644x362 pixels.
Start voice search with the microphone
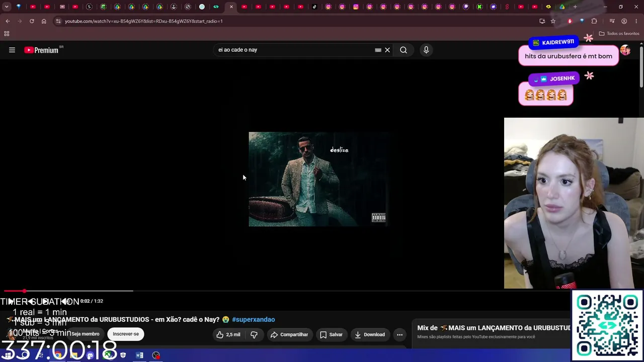pyautogui.click(x=426, y=50)
